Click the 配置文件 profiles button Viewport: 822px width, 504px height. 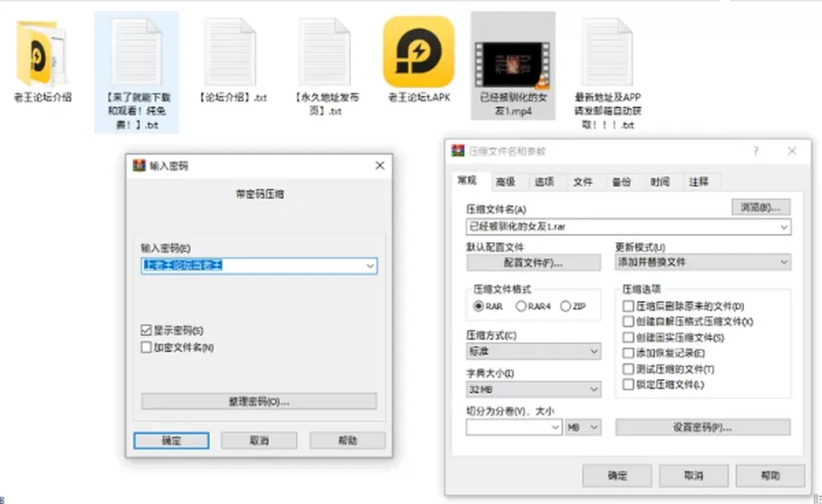pos(533,263)
